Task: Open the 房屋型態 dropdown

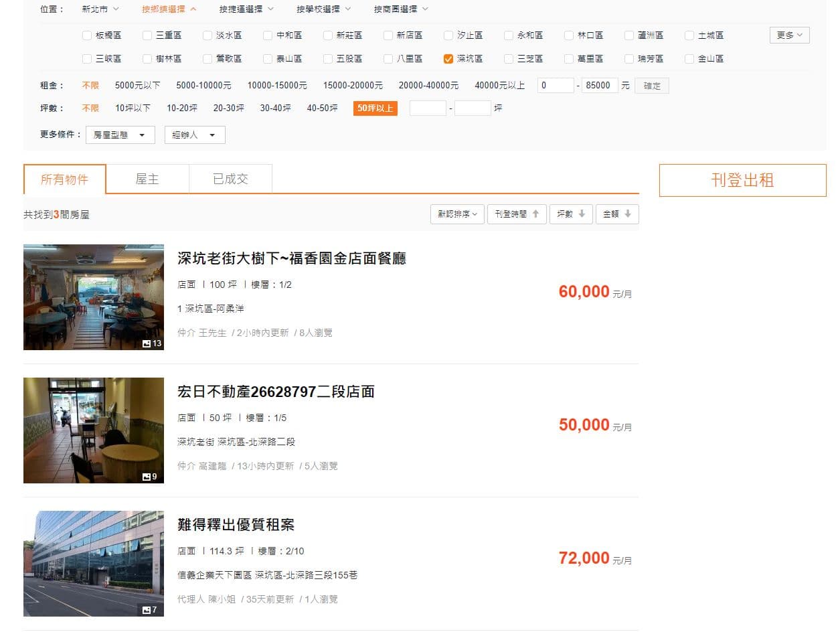Action: click(x=120, y=135)
